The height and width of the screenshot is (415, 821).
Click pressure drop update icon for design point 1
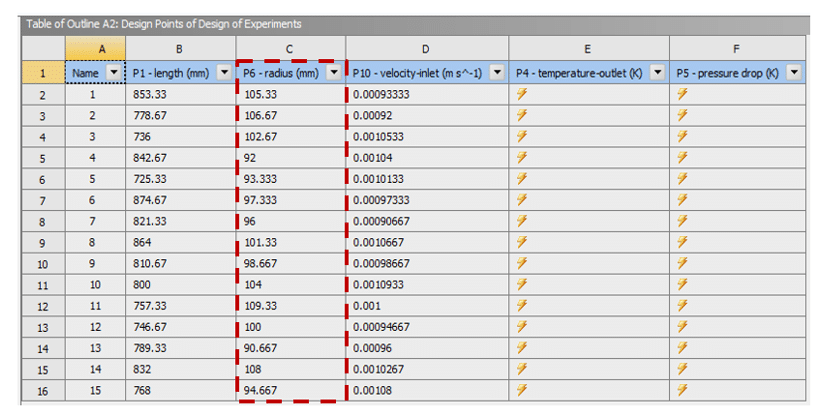coord(682,93)
